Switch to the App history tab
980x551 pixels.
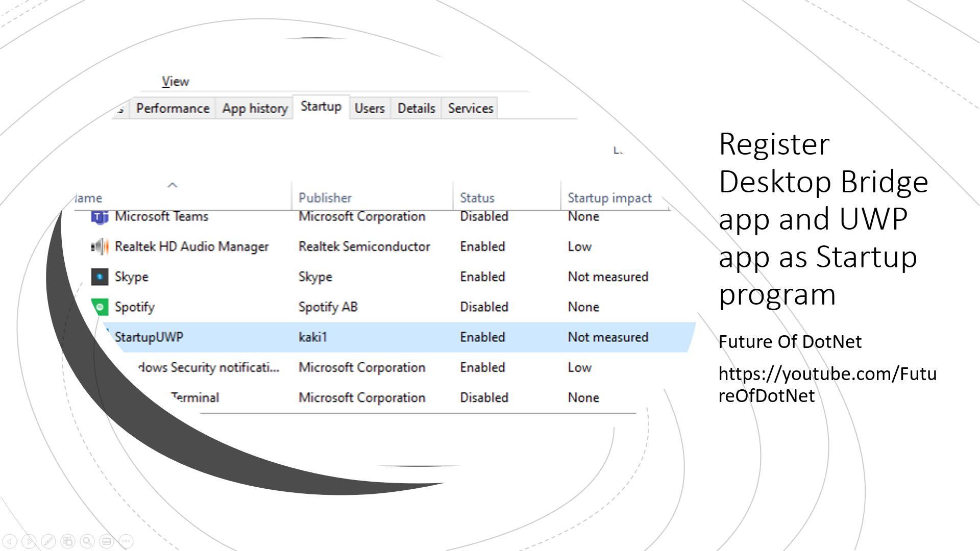pyautogui.click(x=255, y=108)
